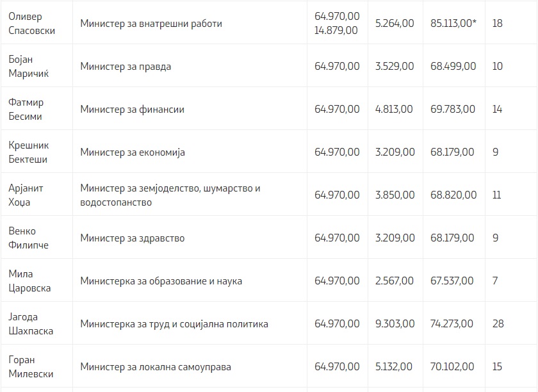The width and height of the screenshot is (538, 392).
Task: Select the name Фатмир Бесими
Action: click(26, 109)
